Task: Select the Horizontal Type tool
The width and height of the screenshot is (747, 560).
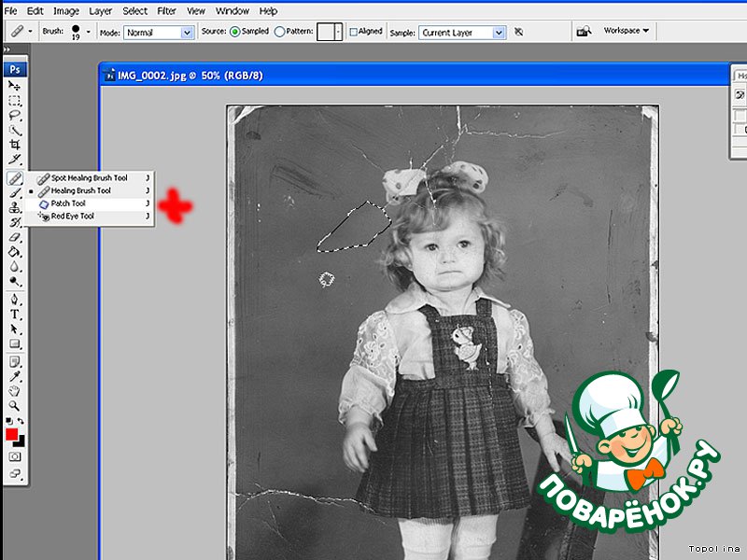Action: [15, 315]
